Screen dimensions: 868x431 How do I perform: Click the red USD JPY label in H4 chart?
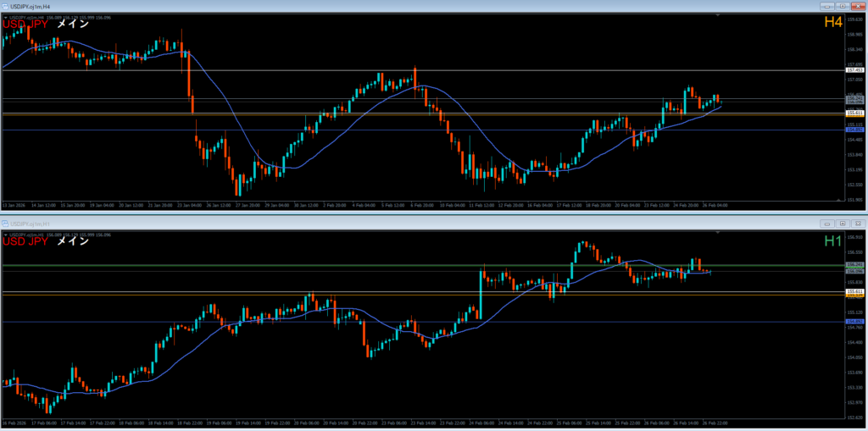point(25,24)
